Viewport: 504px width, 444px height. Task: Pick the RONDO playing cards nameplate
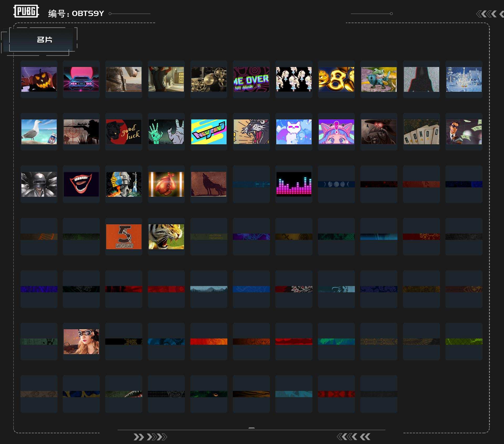tap(421, 132)
